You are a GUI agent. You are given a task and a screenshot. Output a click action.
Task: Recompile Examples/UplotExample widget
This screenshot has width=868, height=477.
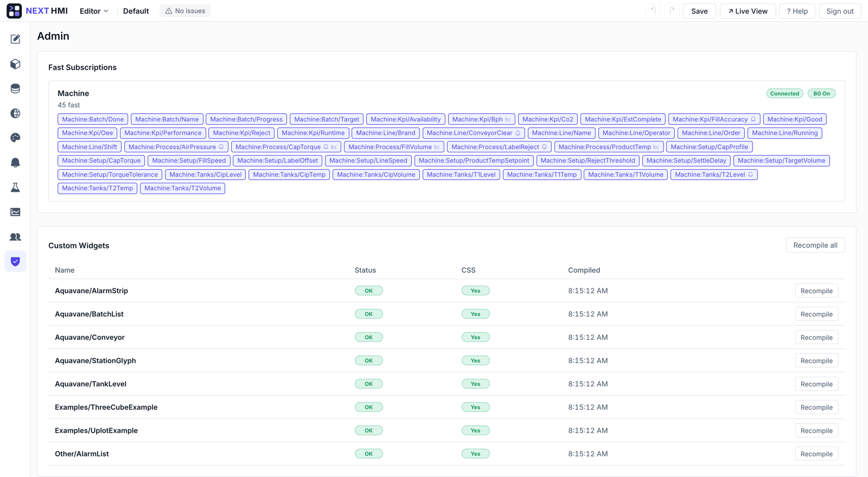tap(816, 431)
